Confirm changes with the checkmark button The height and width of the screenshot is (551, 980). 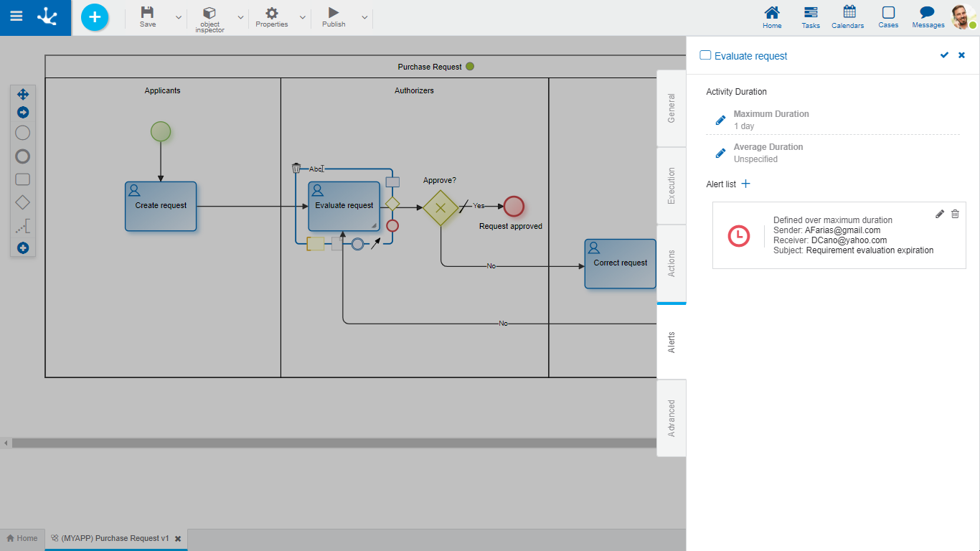pyautogui.click(x=944, y=55)
